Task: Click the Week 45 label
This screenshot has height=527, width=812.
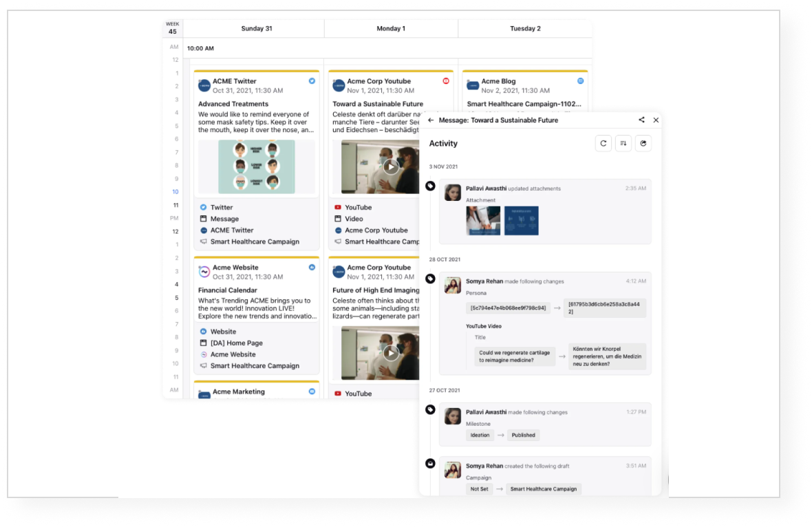Action: click(x=173, y=28)
